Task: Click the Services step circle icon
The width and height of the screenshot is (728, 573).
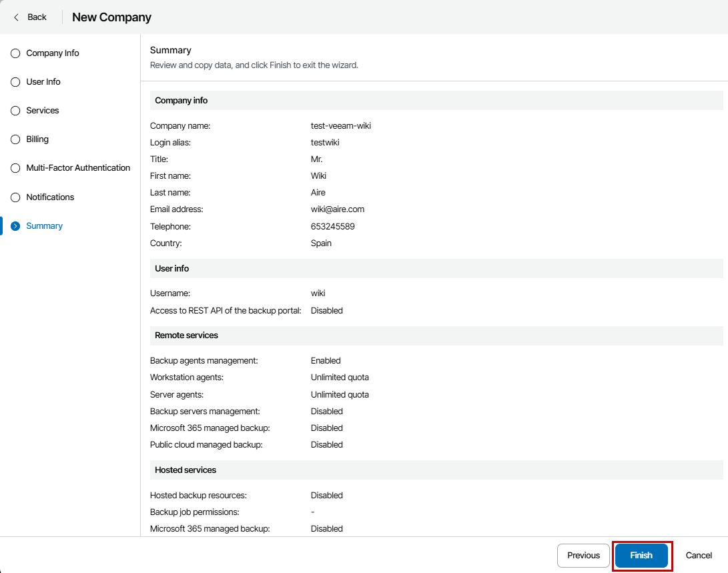Action: tap(15, 111)
